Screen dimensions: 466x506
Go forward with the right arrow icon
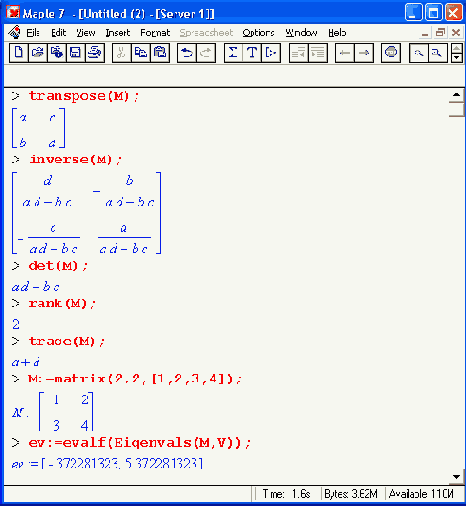tap(364, 53)
